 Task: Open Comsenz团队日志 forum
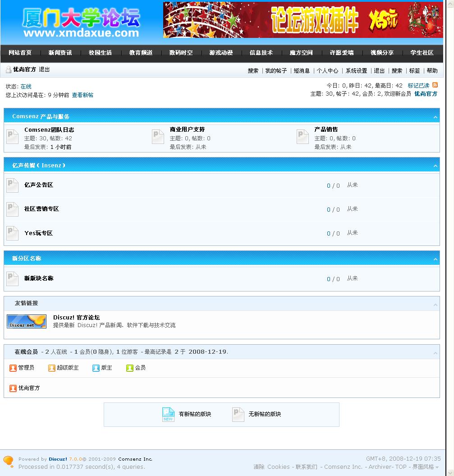pyautogui.click(x=49, y=129)
